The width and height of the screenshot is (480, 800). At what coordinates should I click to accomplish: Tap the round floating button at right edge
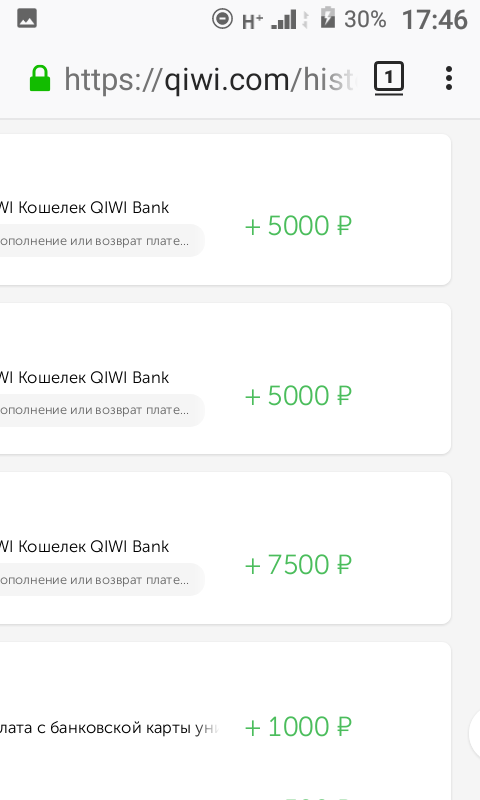click(475, 733)
